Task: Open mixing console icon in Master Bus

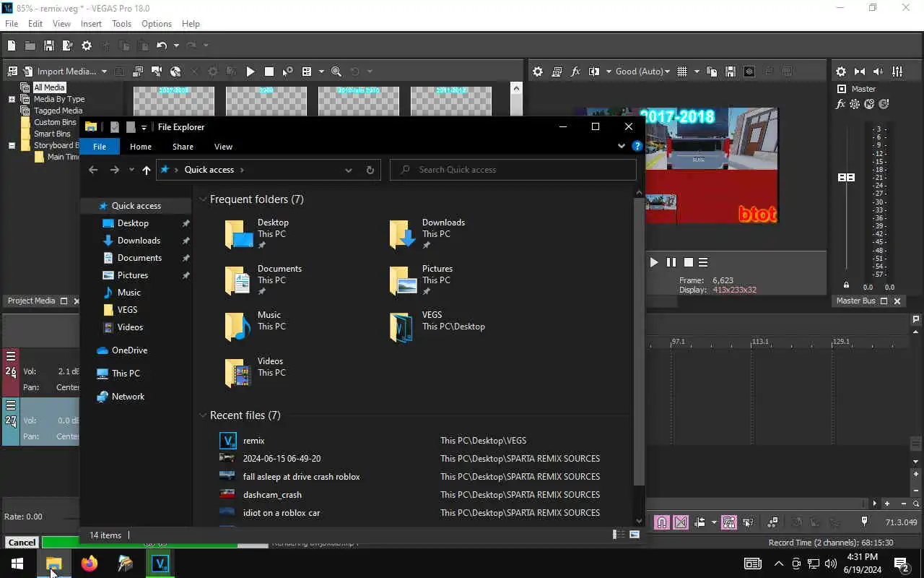Action: [897, 72]
